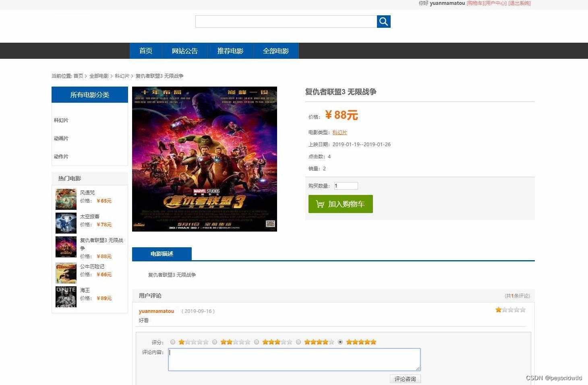Open the 风语咒 movie thumbnail
Viewport: 588px width, 385px height.
(66, 199)
